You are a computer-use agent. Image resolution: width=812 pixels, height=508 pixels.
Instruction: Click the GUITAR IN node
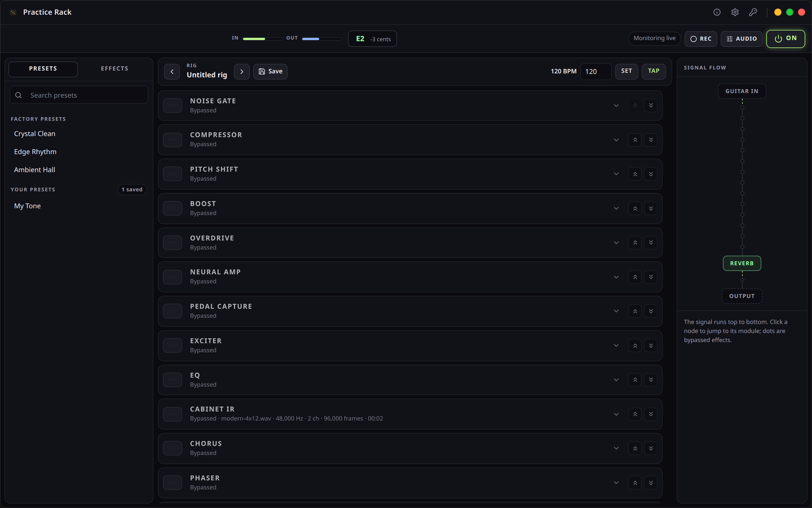[x=742, y=91]
